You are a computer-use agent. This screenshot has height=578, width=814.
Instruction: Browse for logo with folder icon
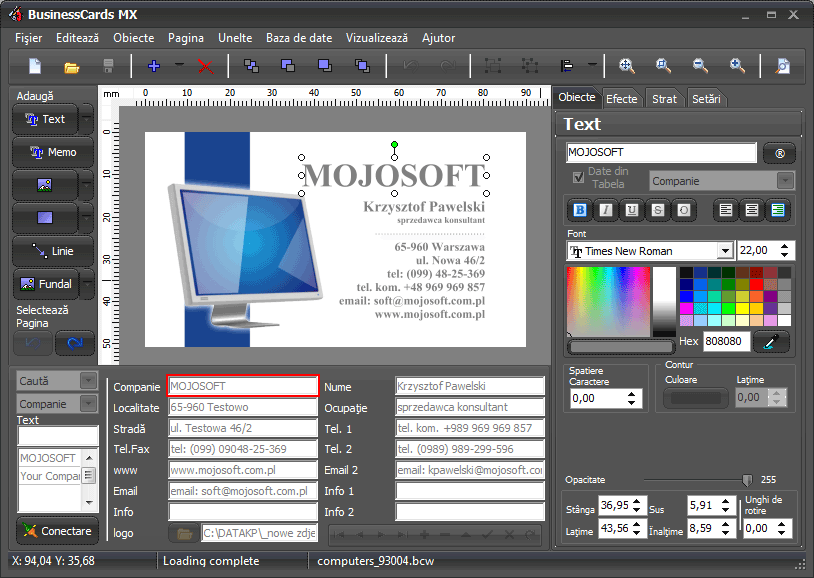[184, 533]
